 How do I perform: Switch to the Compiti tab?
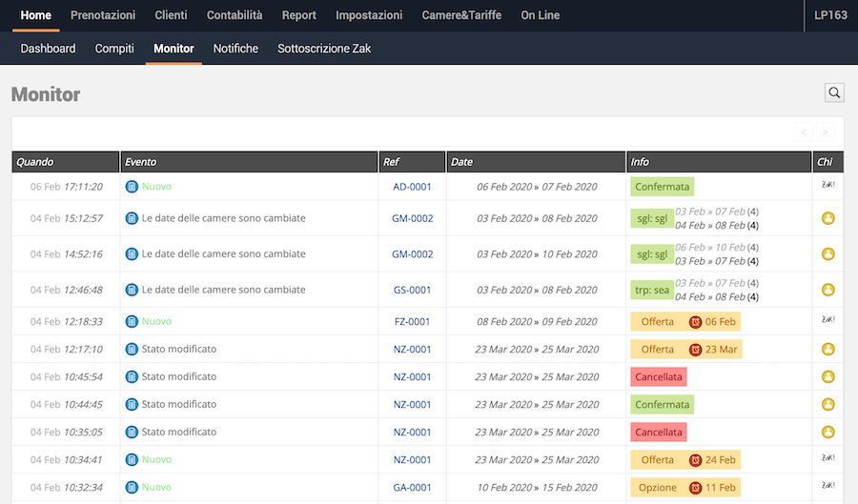pos(114,49)
